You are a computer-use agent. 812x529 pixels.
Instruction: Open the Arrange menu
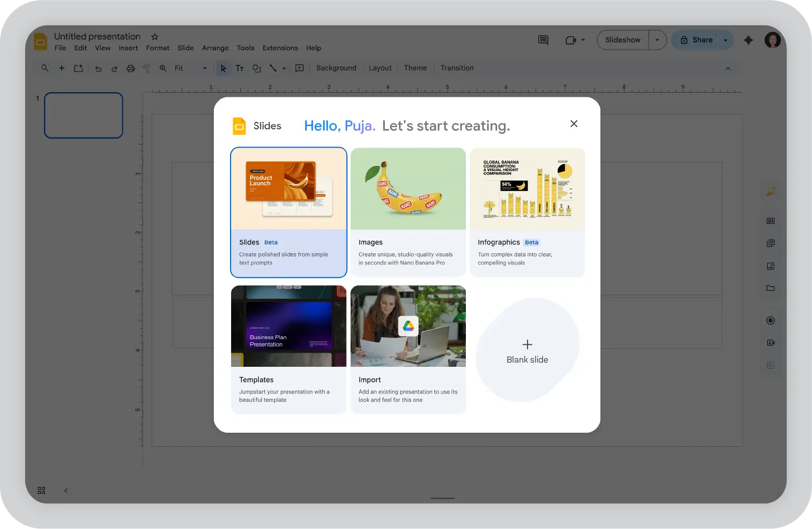point(215,48)
